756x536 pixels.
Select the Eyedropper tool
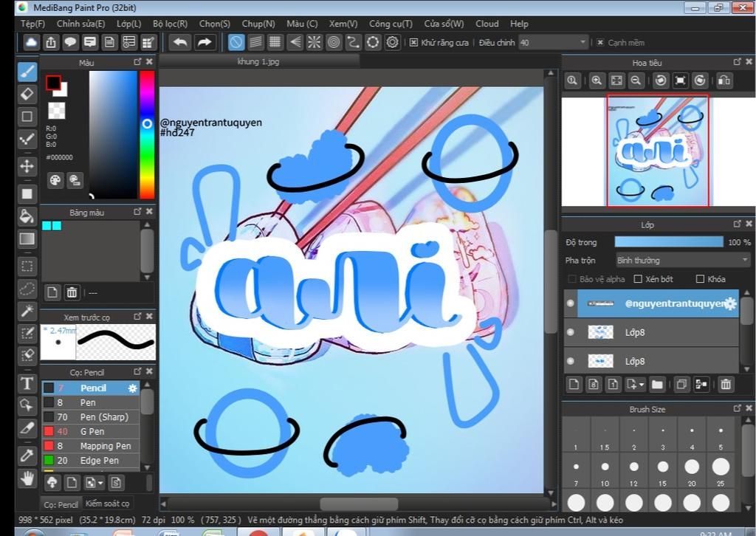pos(27,455)
